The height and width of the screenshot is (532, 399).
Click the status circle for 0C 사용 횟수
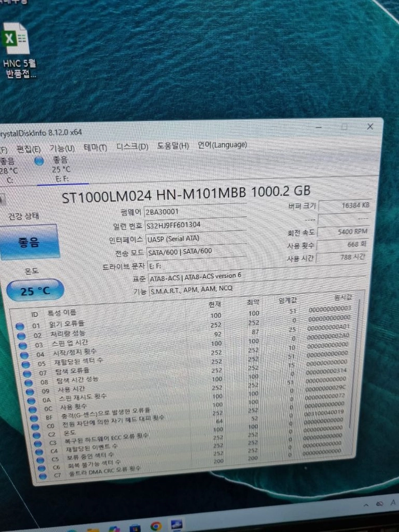coord(32,410)
